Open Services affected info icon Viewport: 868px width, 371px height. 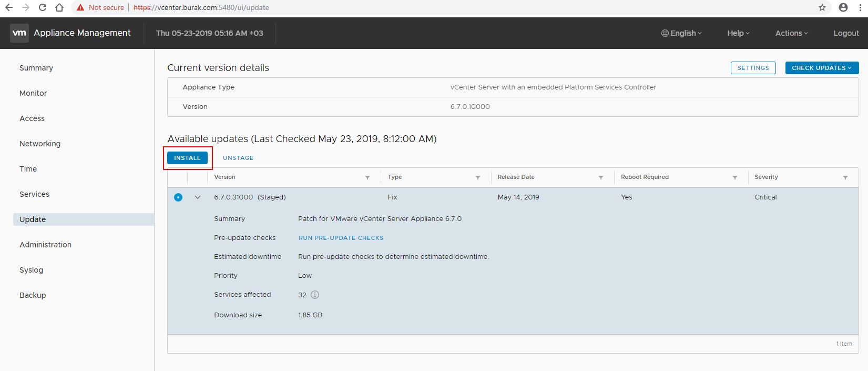(x=315, y=295)
